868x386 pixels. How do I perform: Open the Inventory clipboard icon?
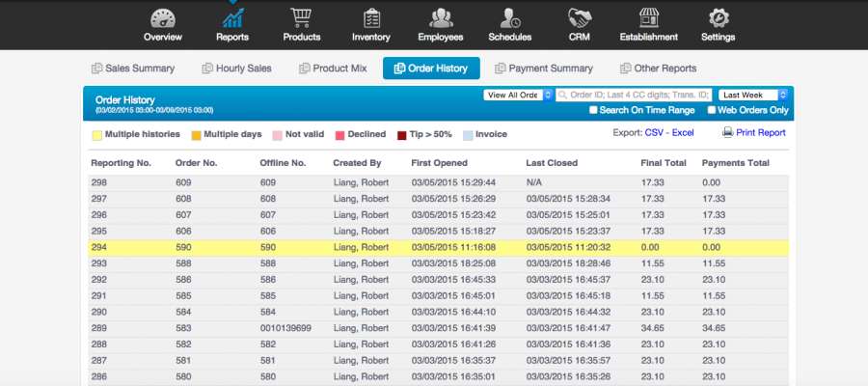tap(371, 18)
